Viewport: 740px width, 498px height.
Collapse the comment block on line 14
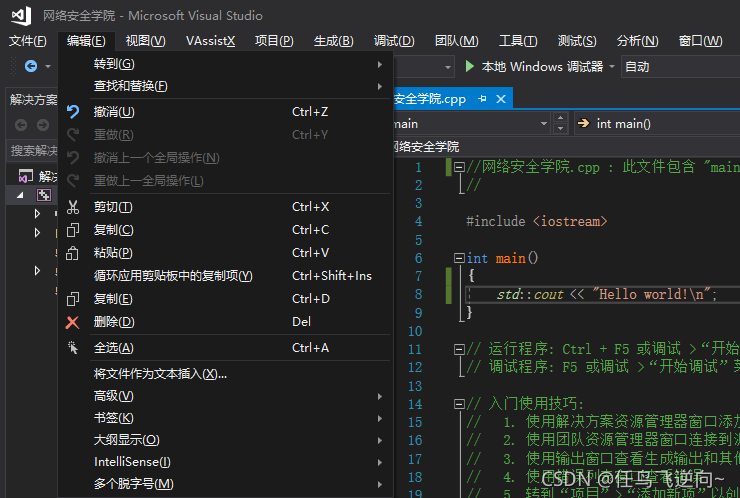(459, 404)
